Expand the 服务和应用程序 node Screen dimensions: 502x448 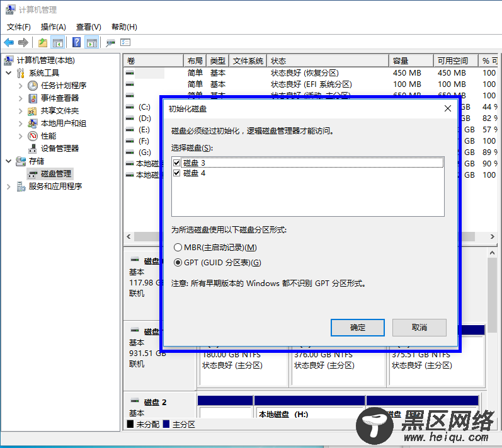tap(9, 187)
